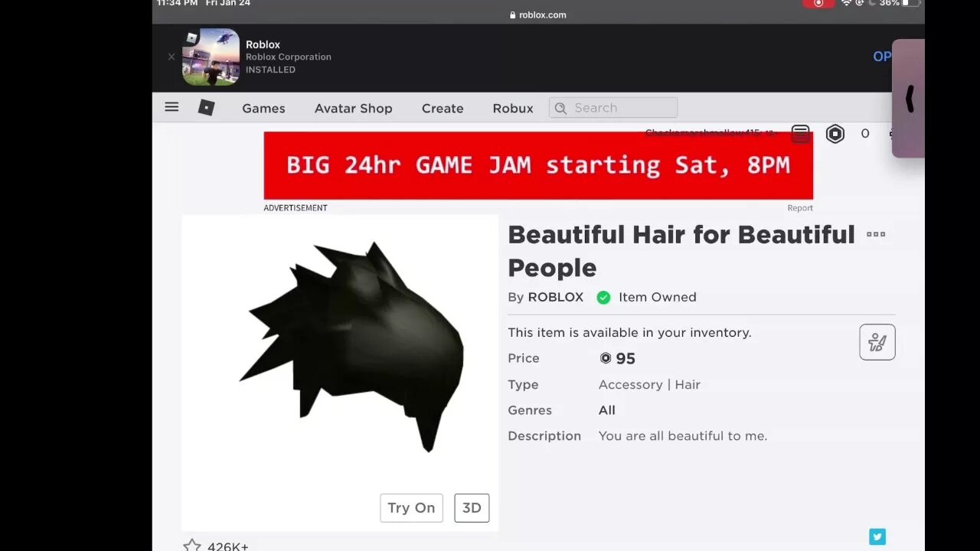Dismiss the Roblox app install banner
This screenshot has width=980, height=551.
click(x=171, y=57)
